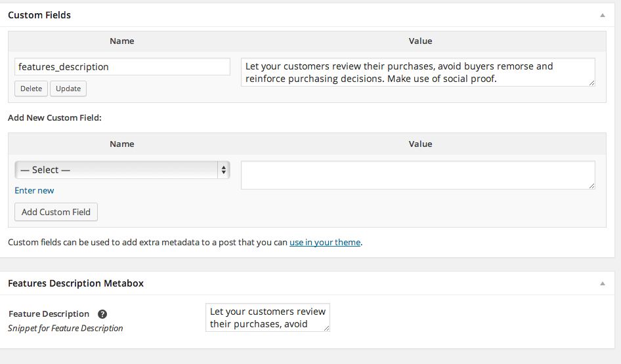Viewport: 621px width, 364px height.
Task: Click the Delete button
Action: click(x=31, y=89)
